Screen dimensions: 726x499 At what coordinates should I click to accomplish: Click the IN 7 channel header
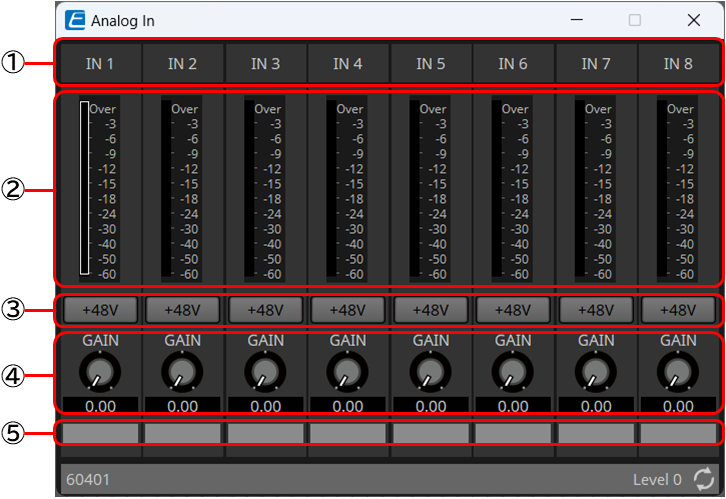point(596,63)
